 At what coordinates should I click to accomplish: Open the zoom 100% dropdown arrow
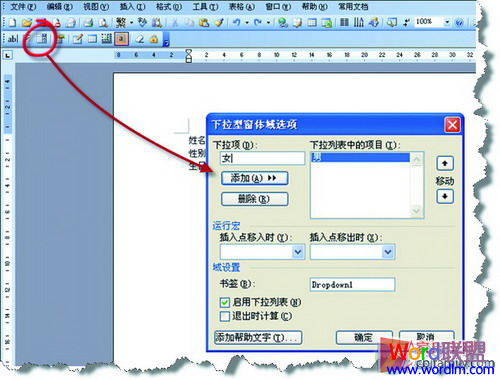pyautogui.click(x=447, y=23)
